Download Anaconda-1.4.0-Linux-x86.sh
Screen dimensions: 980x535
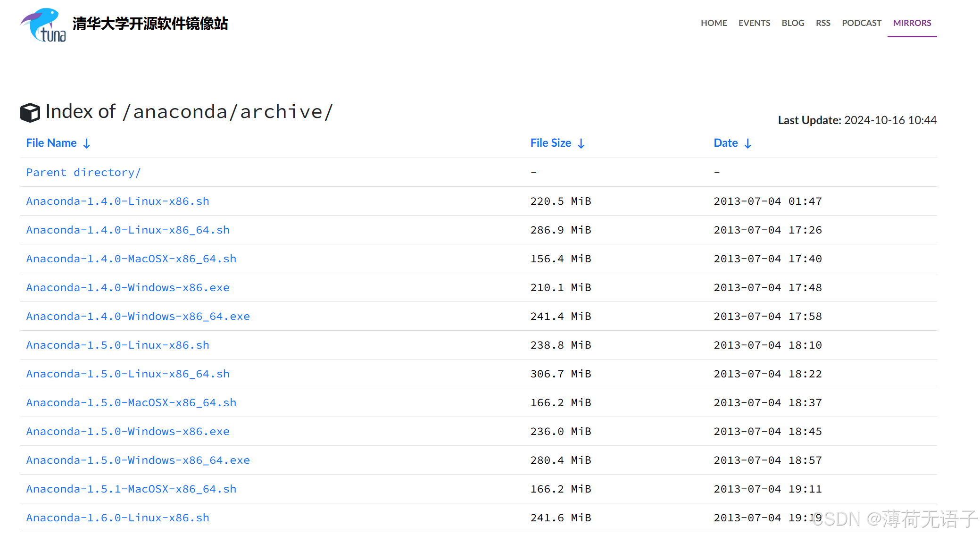click(117, 201)
